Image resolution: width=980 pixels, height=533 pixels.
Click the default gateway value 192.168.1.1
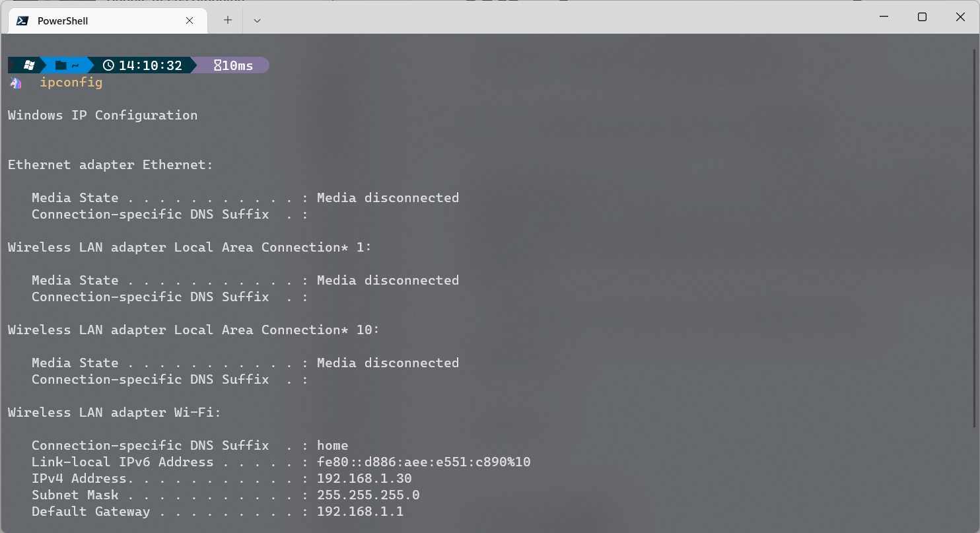360,511
